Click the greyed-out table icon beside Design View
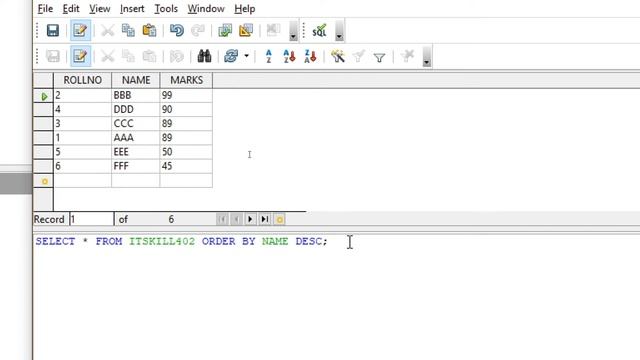The height and width of the screenshot is (360, 640). (x=273, y=31)
